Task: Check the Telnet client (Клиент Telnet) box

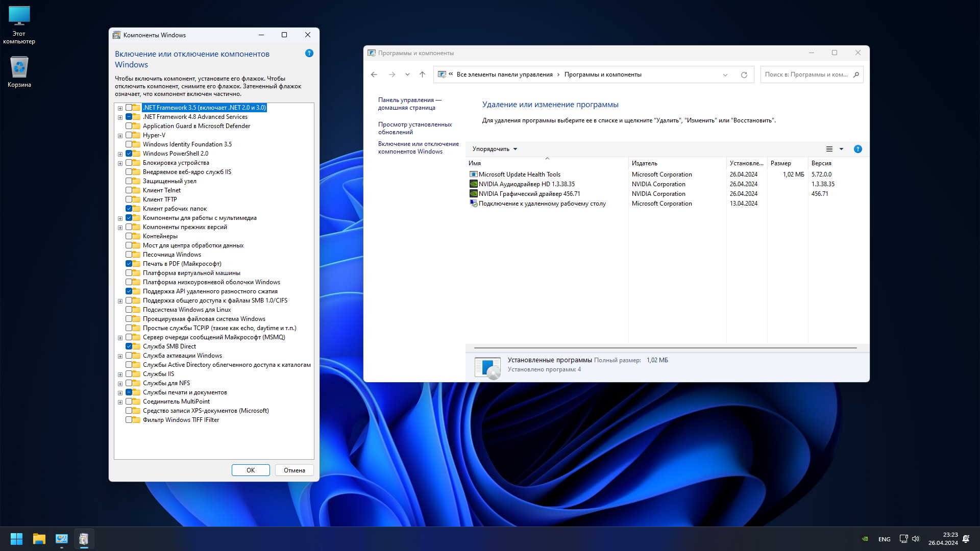Action: coord(129,190)
